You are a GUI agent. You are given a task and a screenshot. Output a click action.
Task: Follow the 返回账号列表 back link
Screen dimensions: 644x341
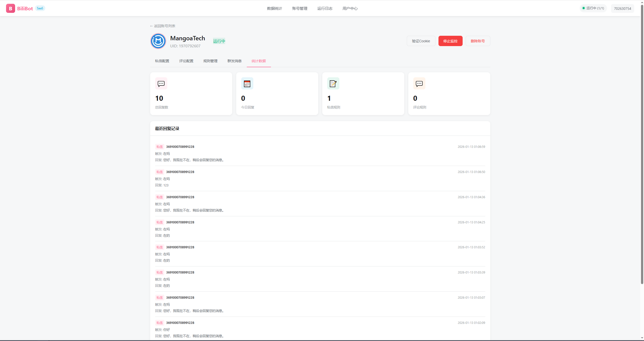coord(163,26)
